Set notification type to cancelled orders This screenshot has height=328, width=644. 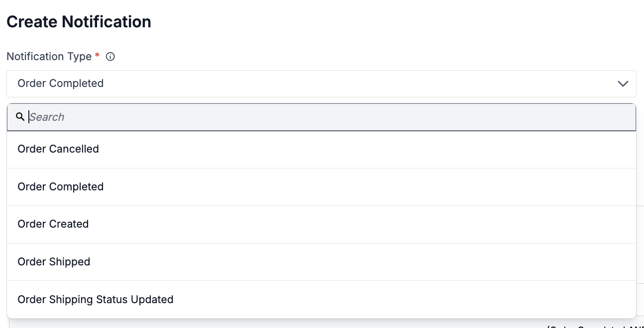pos(58,149)
